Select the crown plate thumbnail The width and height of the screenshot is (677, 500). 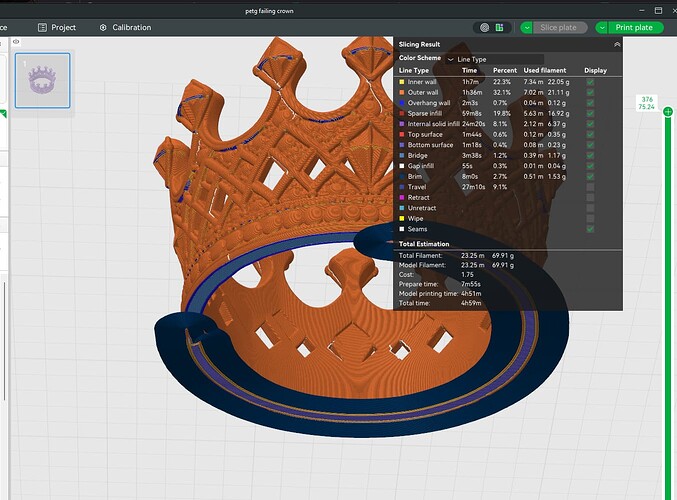pyautogui.click(x=42, y=80)
